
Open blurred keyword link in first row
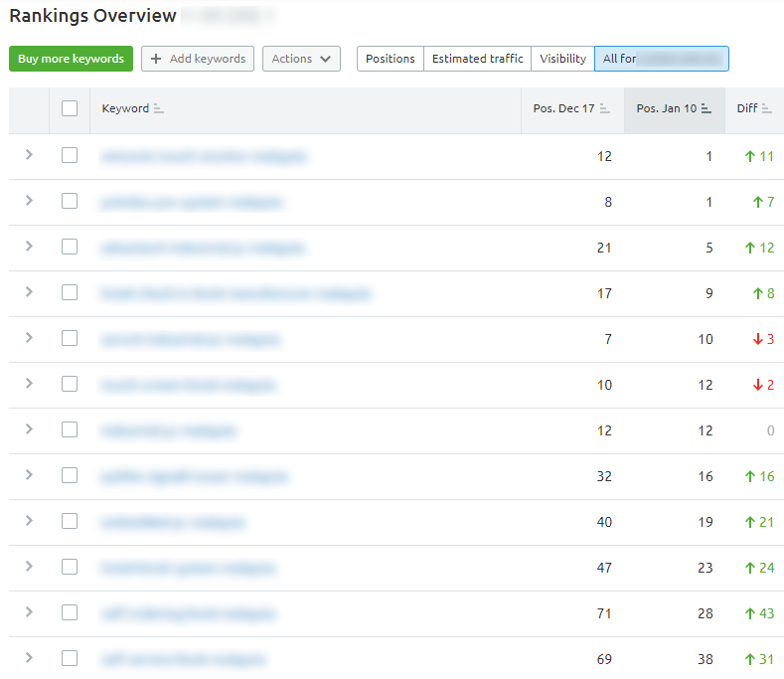pyautogui.click(x=204, y=157)
